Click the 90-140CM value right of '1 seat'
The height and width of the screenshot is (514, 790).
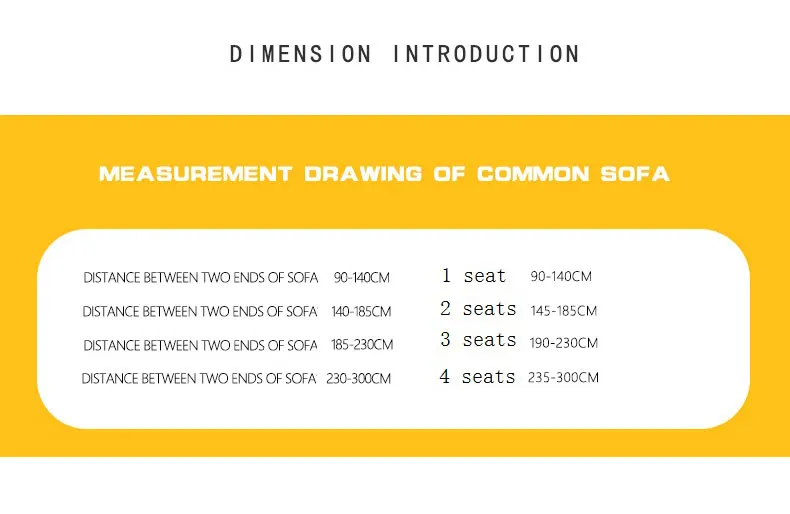561,277
